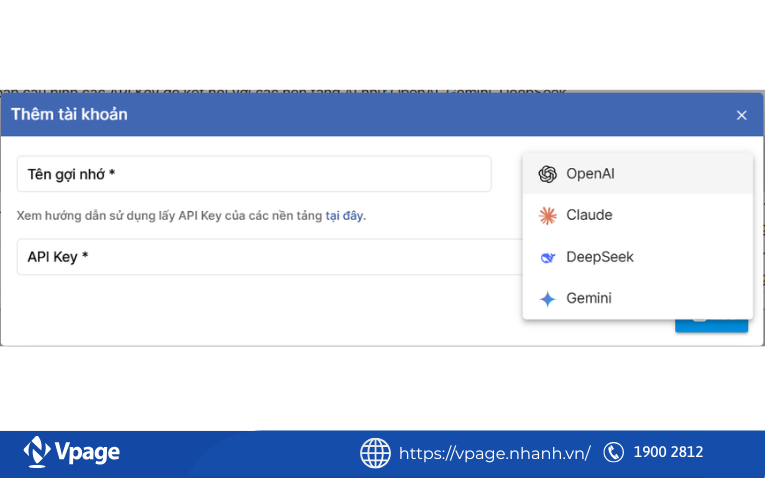Viewport: 765px width, 478px height.
Task: Focus the API Key input field
Action: tap(270, 257)
